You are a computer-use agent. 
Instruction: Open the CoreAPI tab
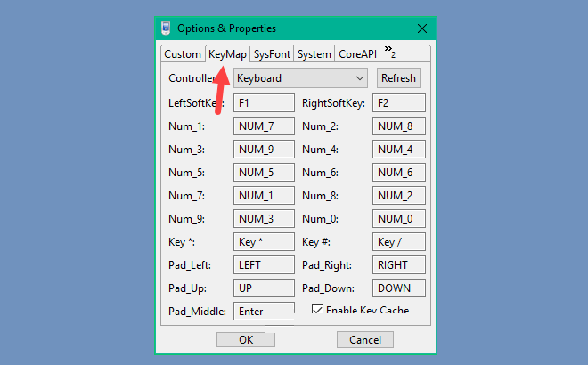(x=357, y=54)
